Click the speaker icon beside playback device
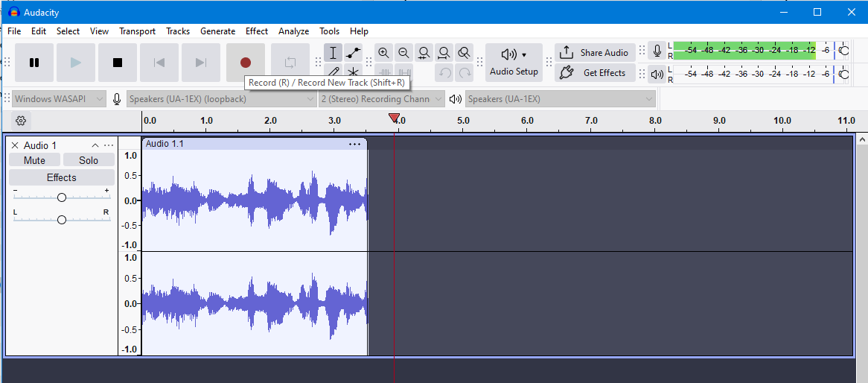Viewport: 868px width, 383px height. [x=456, y=99]
